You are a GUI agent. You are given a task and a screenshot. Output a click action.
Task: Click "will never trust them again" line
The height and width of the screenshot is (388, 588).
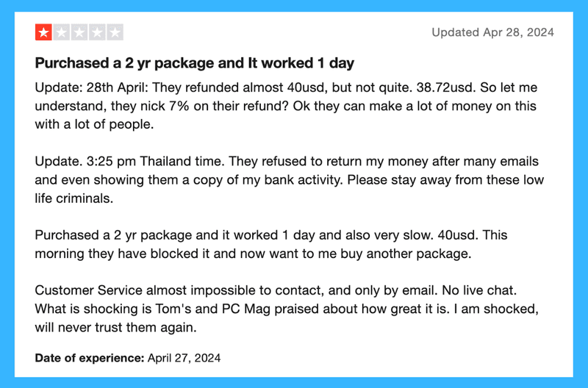click(x=115, y=327)
